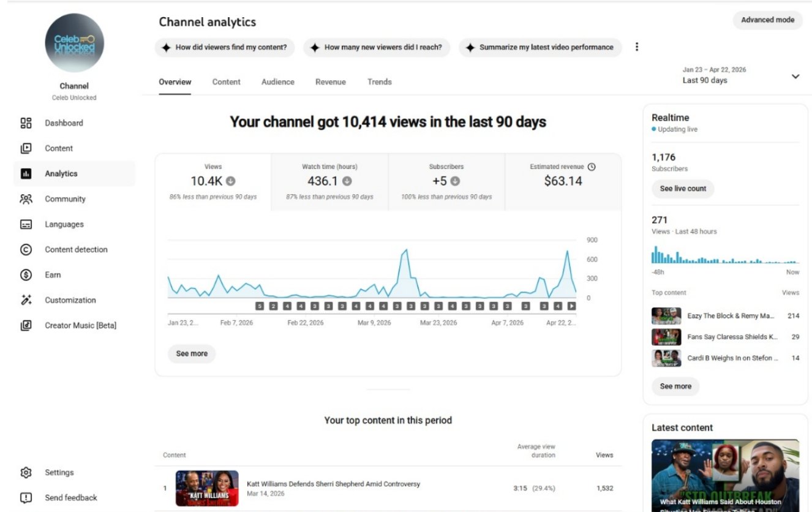The height and width of the screenshot is (512, 812).
Task: Select the Subscribers metric card
Action: click(446, 182)
